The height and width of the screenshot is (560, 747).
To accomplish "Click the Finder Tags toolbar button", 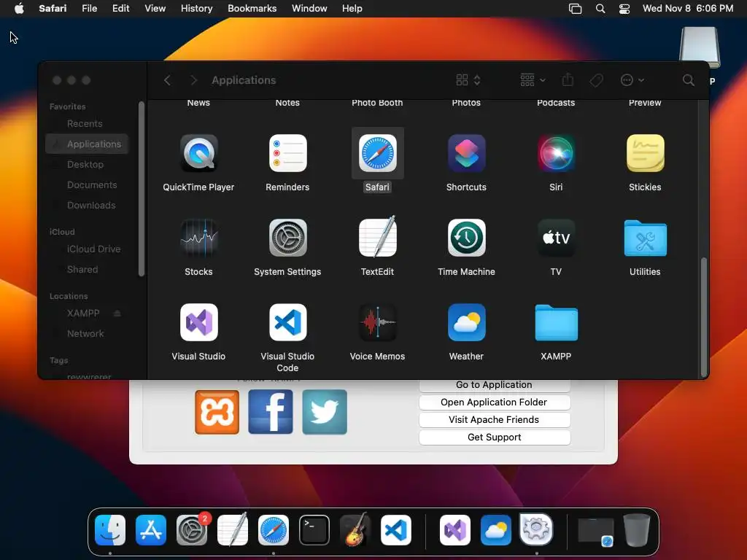I will 596,80.
